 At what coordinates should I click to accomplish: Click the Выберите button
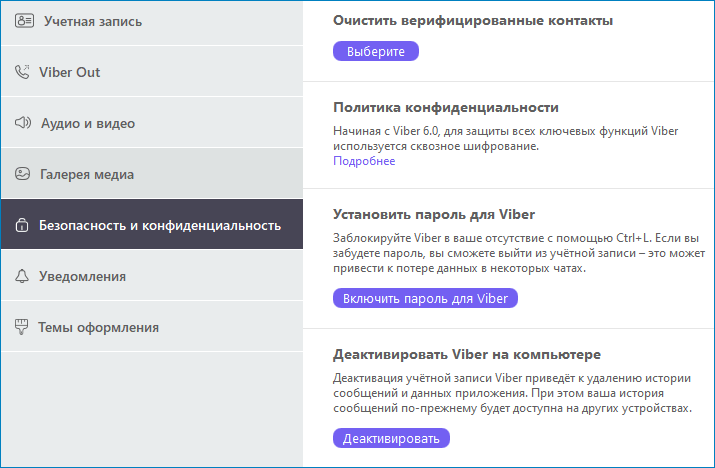[x=376, y=51]
